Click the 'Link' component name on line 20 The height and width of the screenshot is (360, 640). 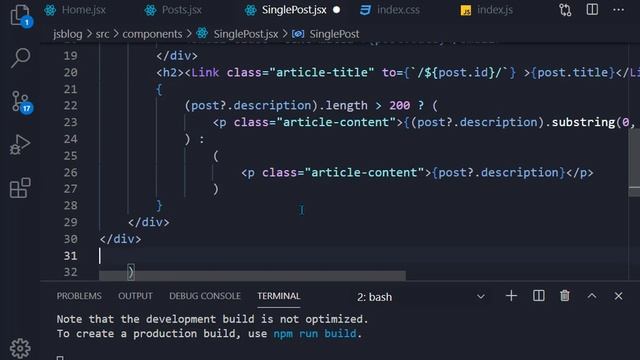coord(205,72)
